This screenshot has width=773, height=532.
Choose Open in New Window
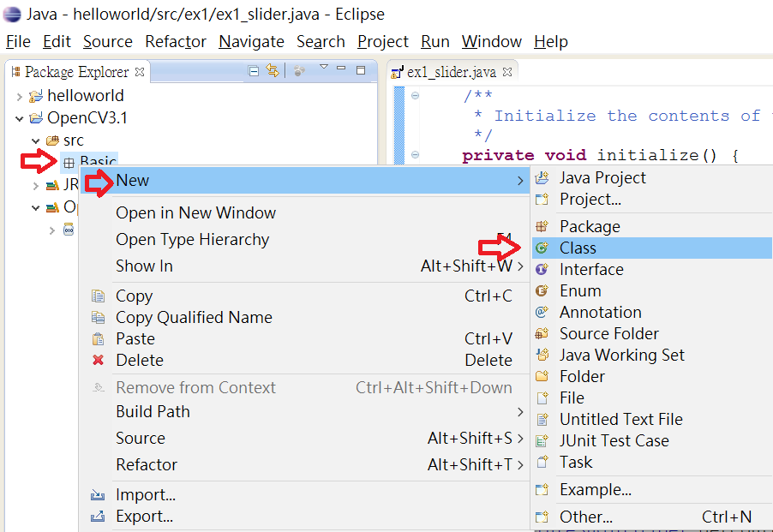[x=304, y=212]
